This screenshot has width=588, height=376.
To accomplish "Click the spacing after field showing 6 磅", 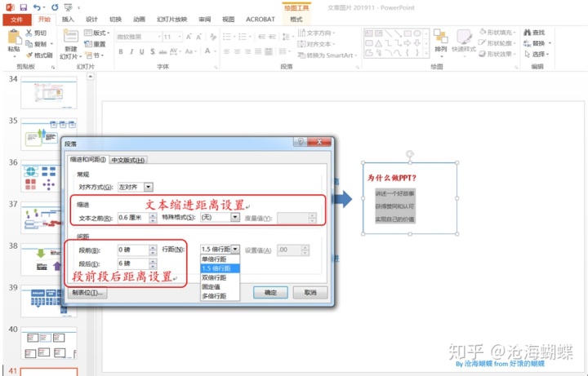I will click(x=133, y=263).
